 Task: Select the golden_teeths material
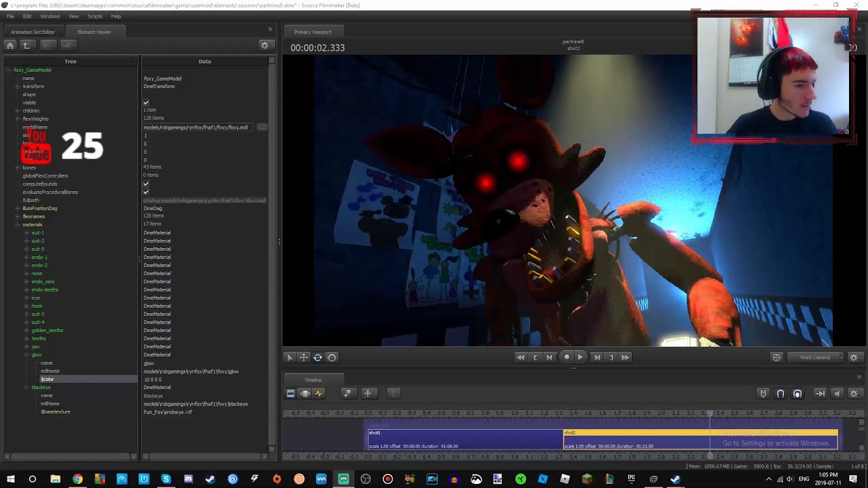pyautogui.click(x=47, y=330)
